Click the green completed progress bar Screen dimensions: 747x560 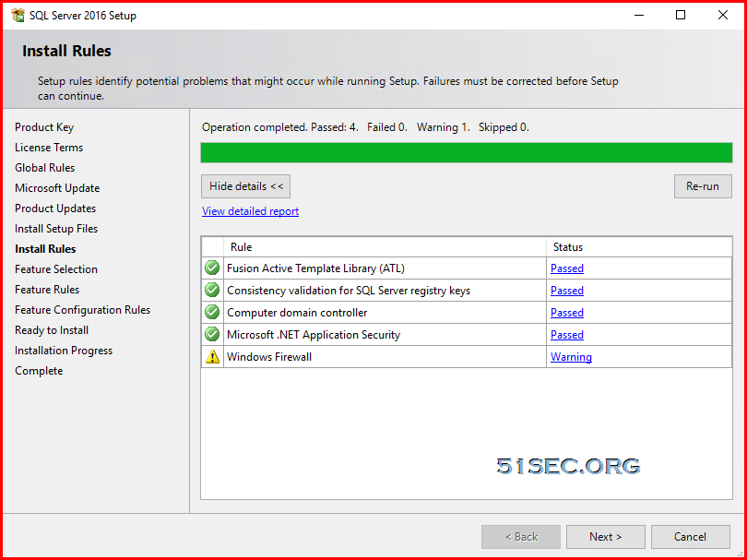click(x=467, y=152)
